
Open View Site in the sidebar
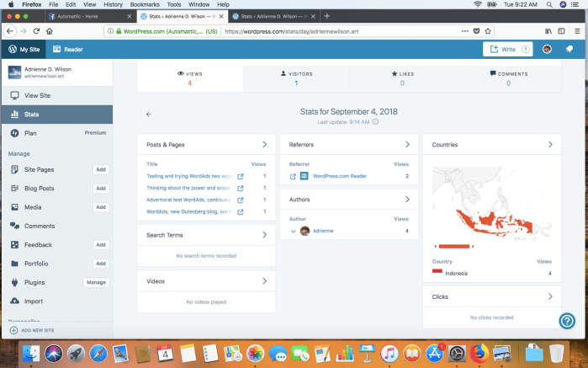tap(57, 95)
